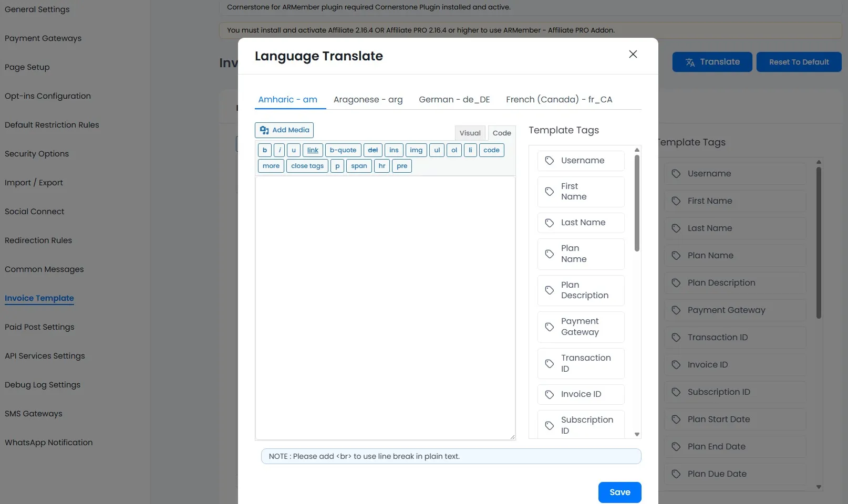The image size is (848, 504).
Task: Insert an unordered list with ul
Action: [436, 150]
